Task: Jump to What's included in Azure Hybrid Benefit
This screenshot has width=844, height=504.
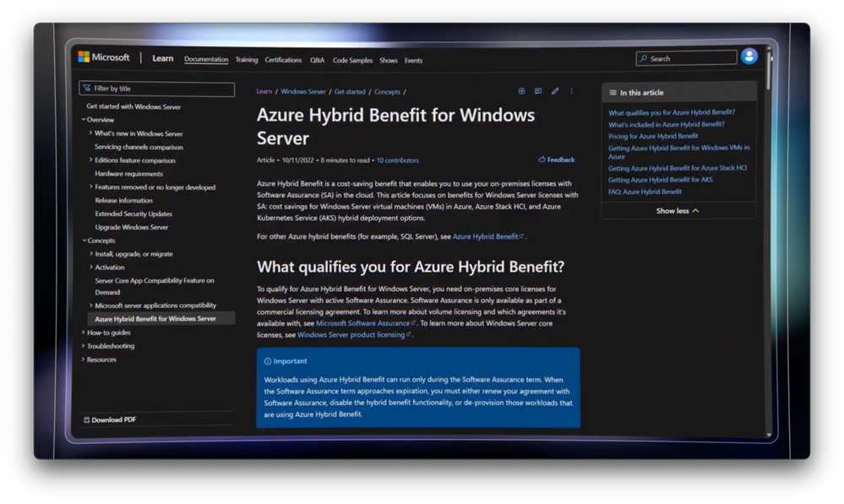Action: tap(667, 124)
